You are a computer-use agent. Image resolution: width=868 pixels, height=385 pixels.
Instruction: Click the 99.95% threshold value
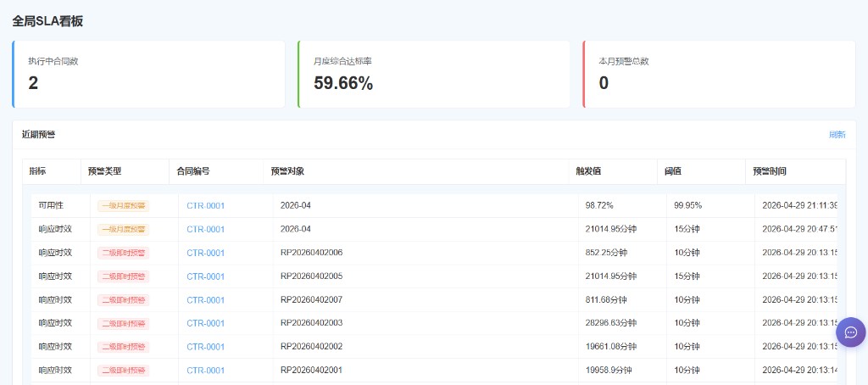[687, 205]
